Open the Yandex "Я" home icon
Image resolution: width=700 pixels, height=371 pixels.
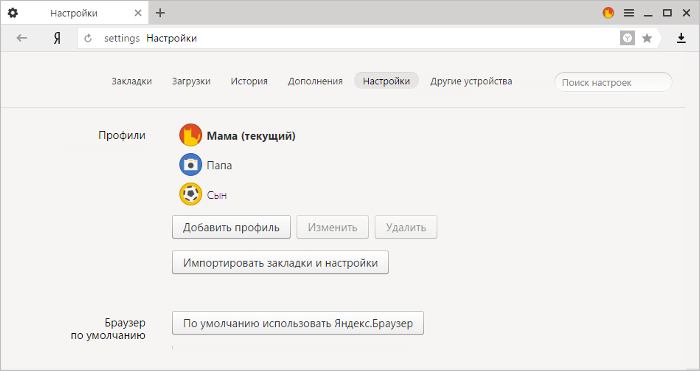point(57,39)
